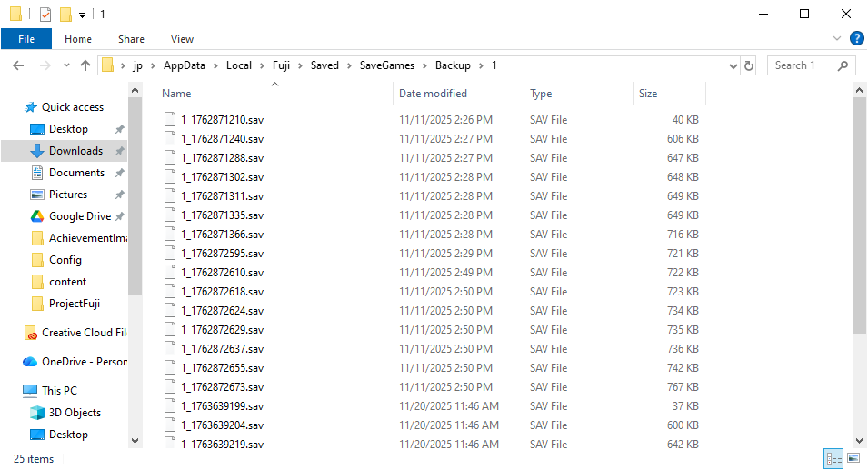The width and height of the screenshot is (868, 470).
Task: Open Creative Cloud Files in sidebar
Action: point(84,333)
